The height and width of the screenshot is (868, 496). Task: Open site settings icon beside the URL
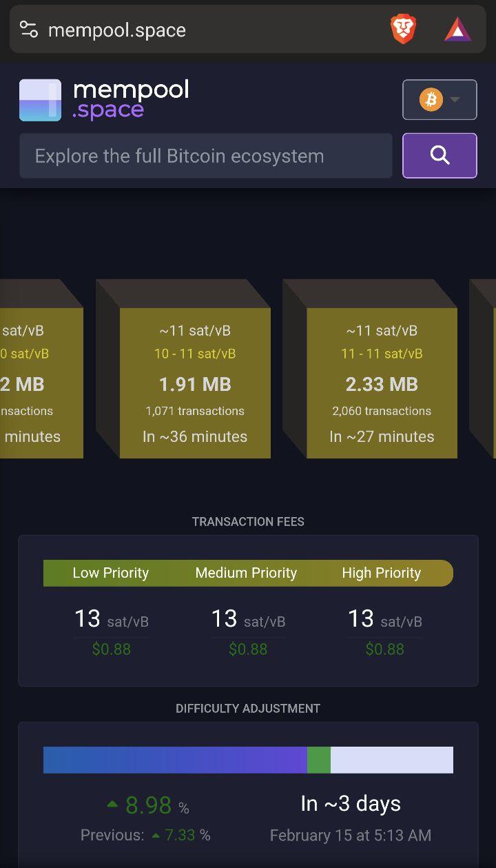[28, 30]
